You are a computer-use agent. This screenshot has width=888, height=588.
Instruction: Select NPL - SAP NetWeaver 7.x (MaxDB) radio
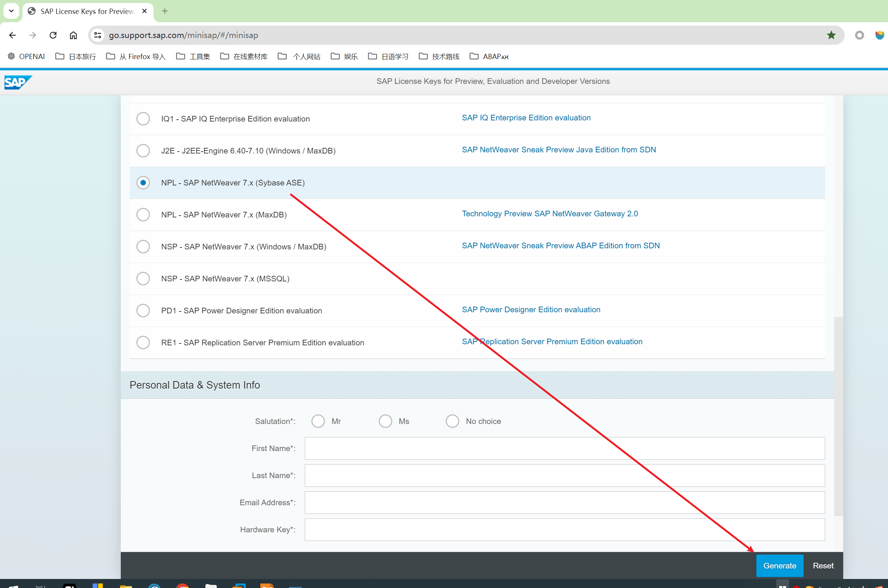point(143,215)
